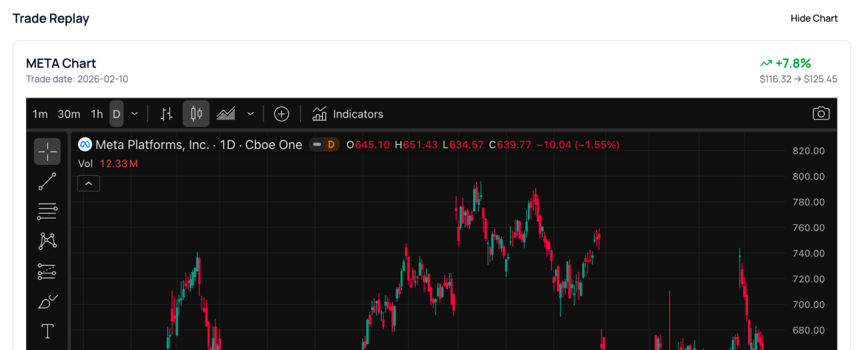868x350 pixels.
Task: Click the Trade Replay heading
Action: point(51,19)
